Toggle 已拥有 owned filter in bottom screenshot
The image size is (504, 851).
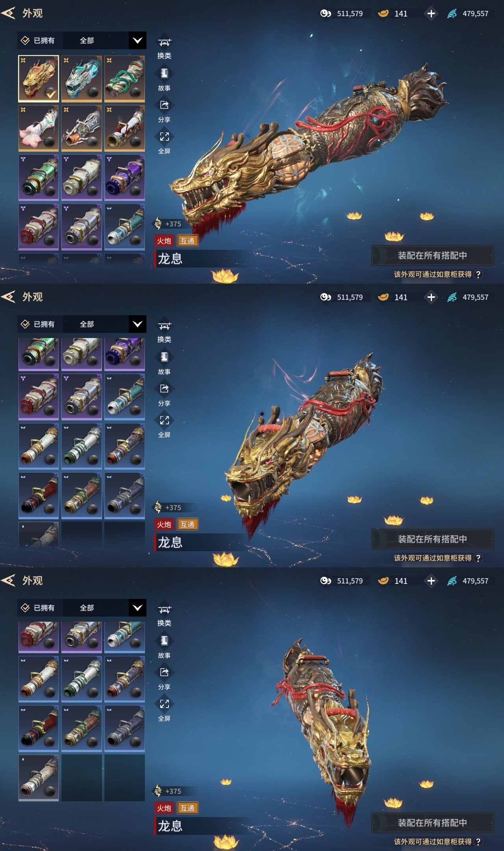coord(38,608)
